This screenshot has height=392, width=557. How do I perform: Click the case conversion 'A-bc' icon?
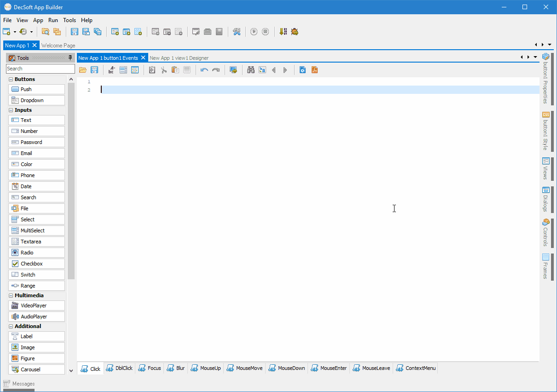[111, 70]
